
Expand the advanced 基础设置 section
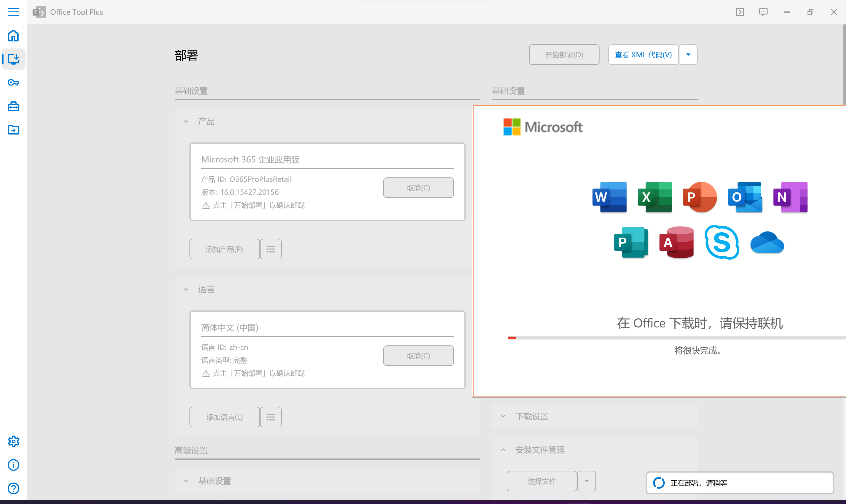[x=186, y=481]
